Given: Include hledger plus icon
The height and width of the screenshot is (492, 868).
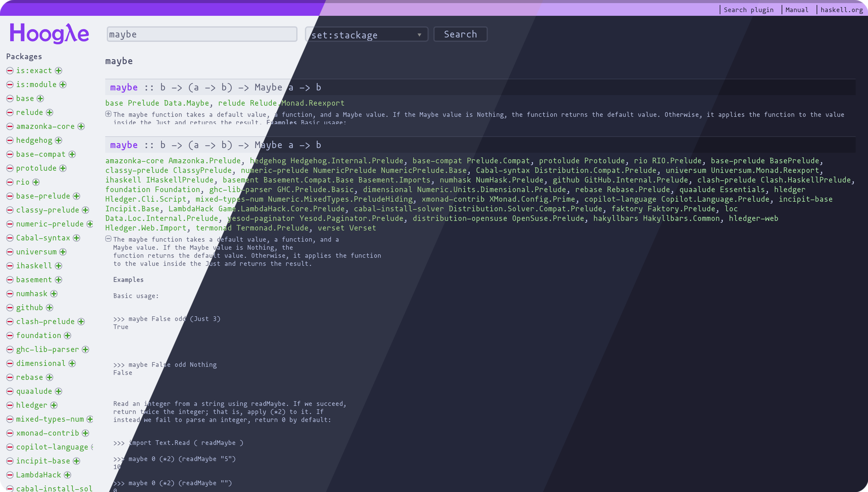Looking at the screenshot, I should point(54,405).
